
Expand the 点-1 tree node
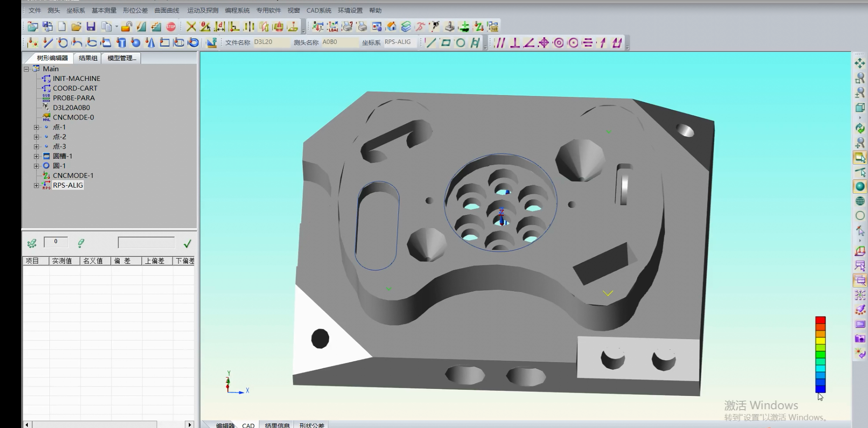[x=36, y=127]
